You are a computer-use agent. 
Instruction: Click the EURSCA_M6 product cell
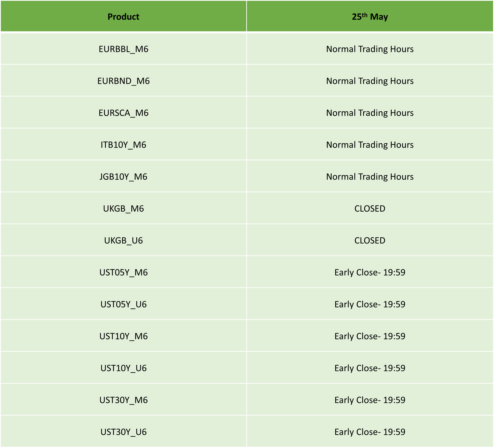pyautogui.click(x=123, y=113)
